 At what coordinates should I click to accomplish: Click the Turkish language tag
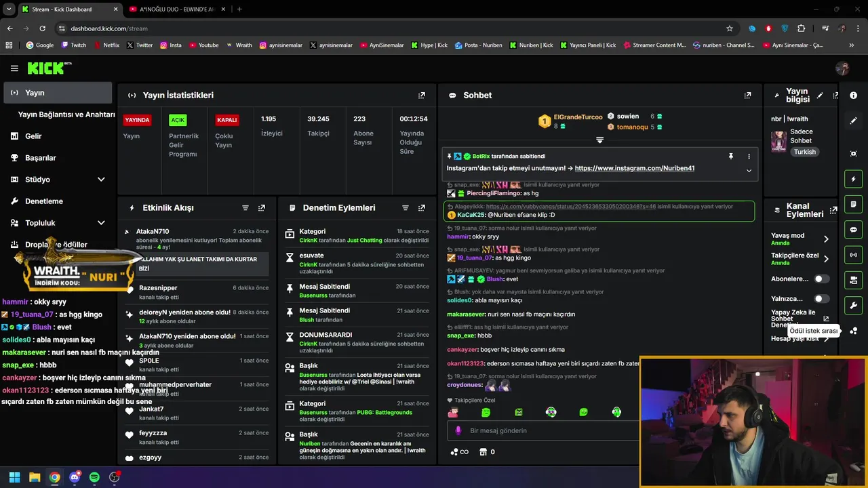[805, 152]
